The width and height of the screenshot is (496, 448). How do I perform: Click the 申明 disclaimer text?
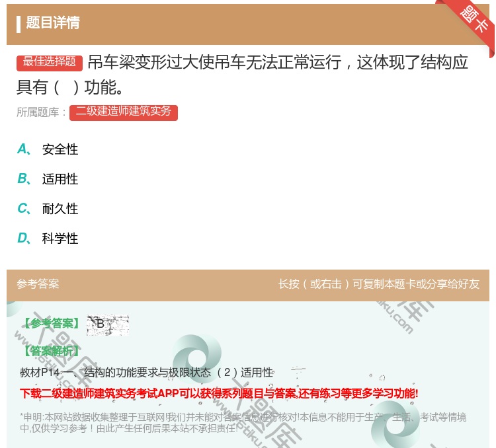(x=243, y=423)
